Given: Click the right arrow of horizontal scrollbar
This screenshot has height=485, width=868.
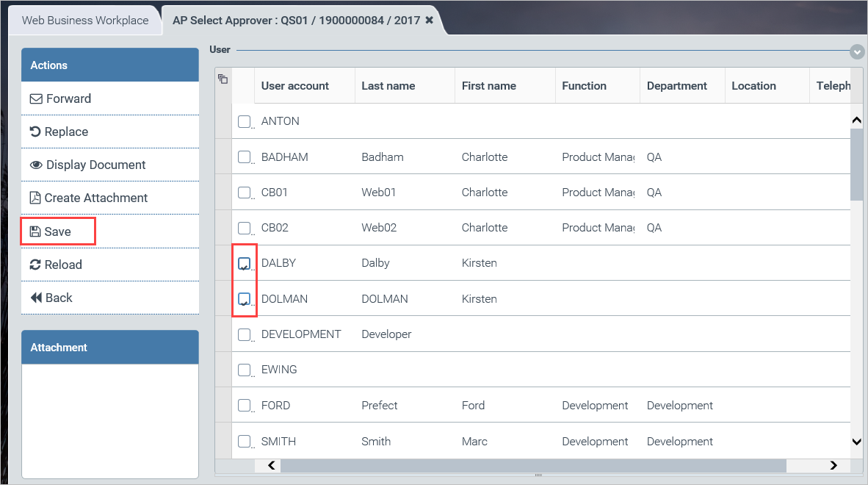Looking at the screenshot, I should (x=833, y=465).
